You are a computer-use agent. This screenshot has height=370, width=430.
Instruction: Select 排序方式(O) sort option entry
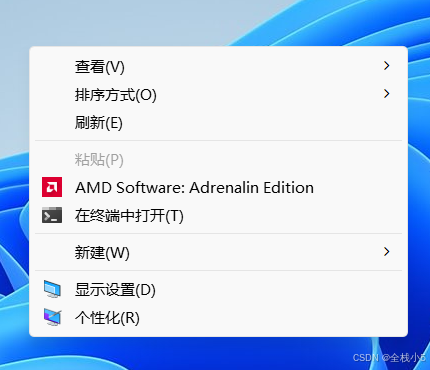(218, 94)
